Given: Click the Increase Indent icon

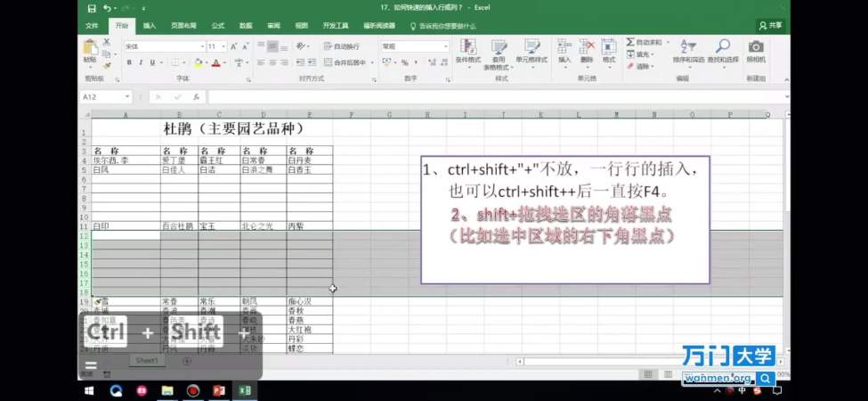Looking at the screenshot, I should coord(312,62).
